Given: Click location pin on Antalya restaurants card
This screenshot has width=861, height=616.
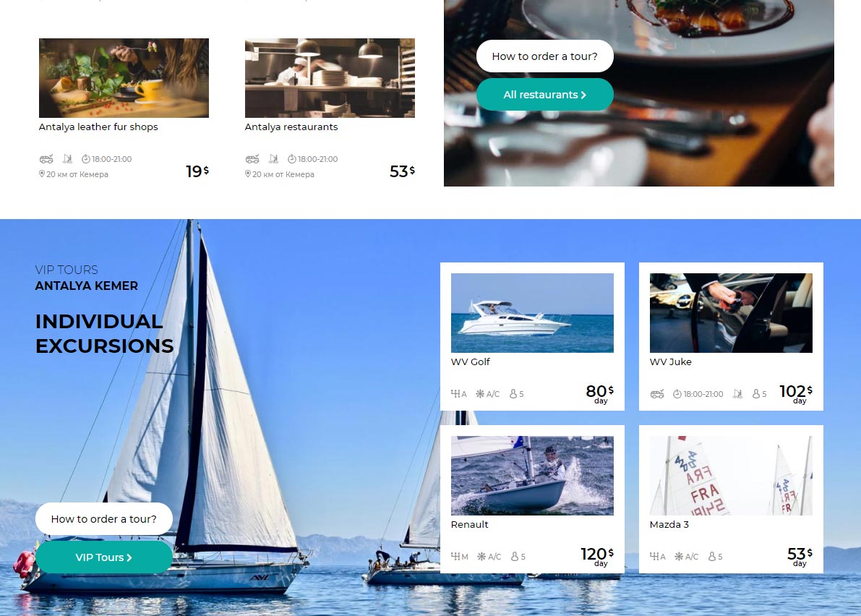Looking at the screenshot, I should click(x=248, y=174).
